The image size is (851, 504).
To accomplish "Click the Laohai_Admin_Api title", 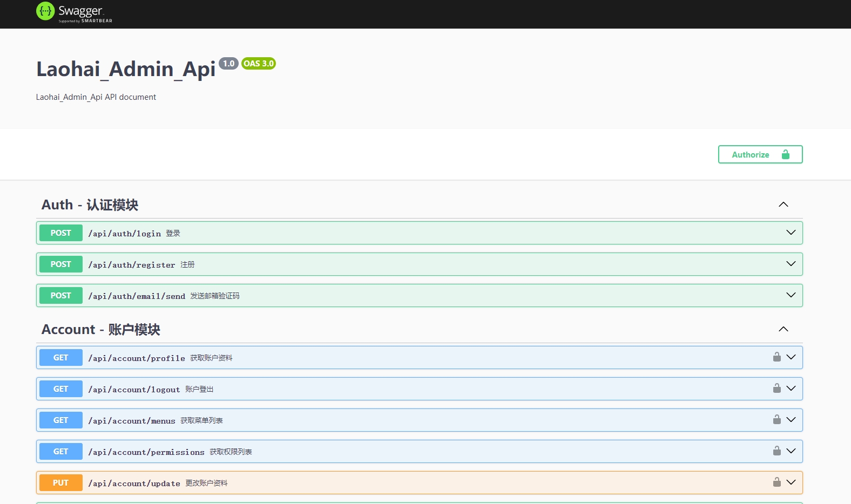I will (126, 69).
